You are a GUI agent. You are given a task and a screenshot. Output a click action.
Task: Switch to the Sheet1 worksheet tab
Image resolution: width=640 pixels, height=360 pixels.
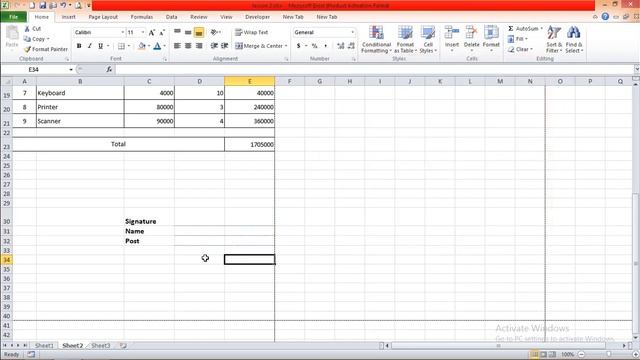[x=44, y=345]
